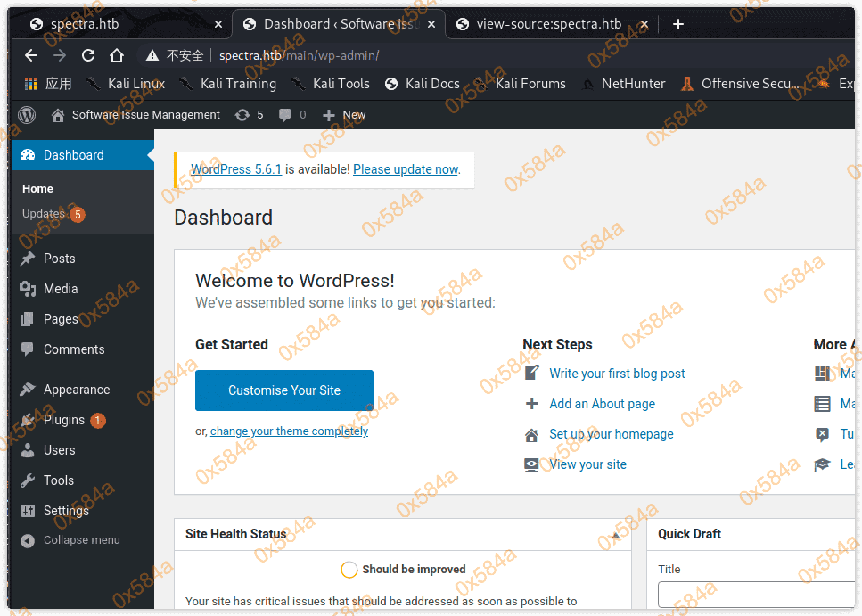Click Write your first blog post link
The image size is (862, 616).
(x=616, y=374)
